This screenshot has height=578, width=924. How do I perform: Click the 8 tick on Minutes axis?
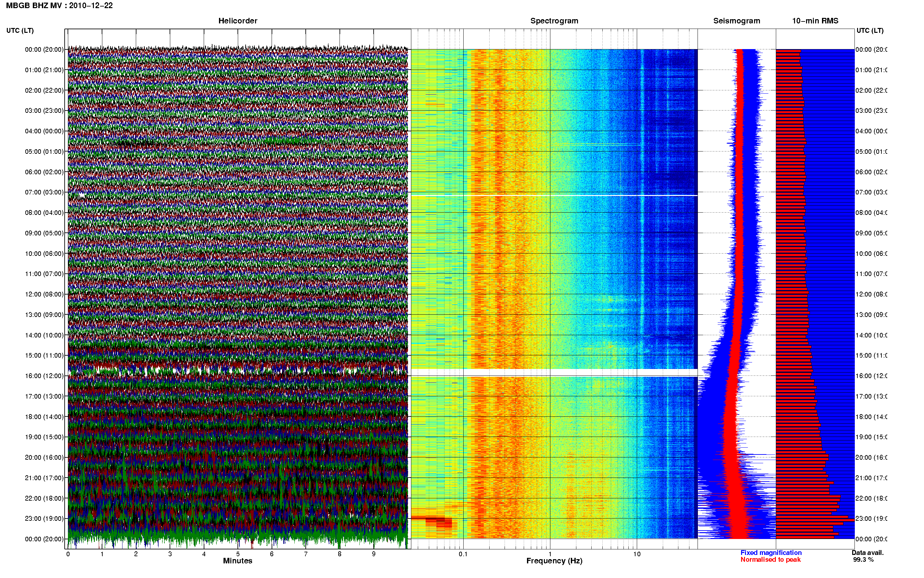(x=340, y=554)
